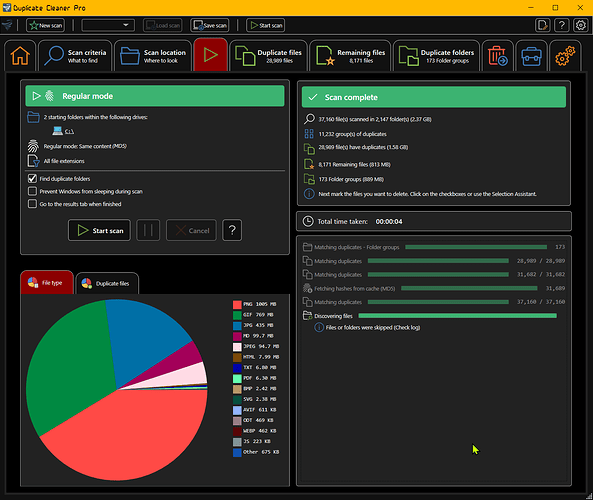Click the 37,160 / 37,160 progress count
593x500 pixels.
click(541, 302)
